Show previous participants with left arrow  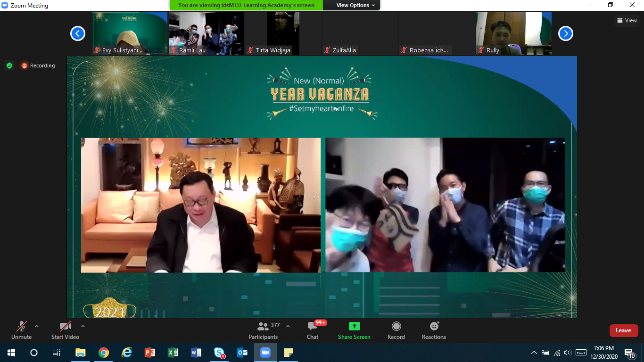[x=78, y=33]
